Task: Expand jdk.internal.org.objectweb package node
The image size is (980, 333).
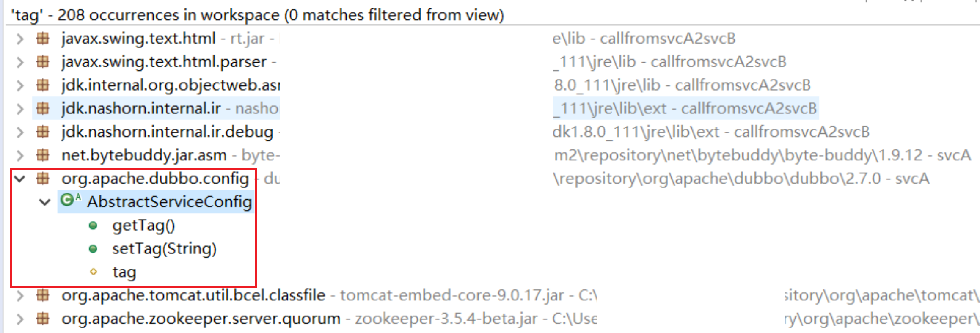Action: 19,85
